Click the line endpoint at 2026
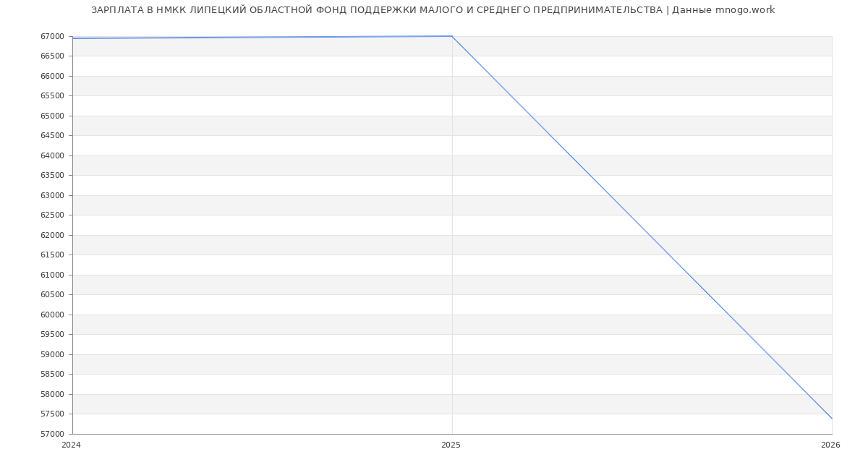 click(x=832, y=418)
